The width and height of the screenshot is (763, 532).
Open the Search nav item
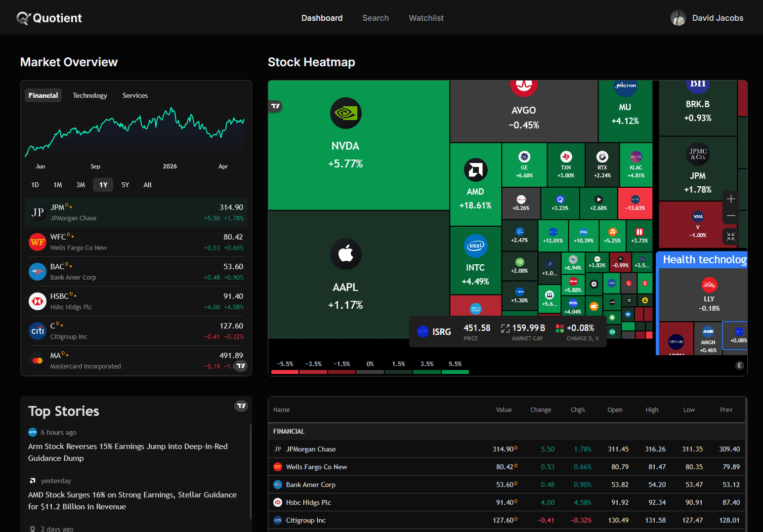(376, 18)
